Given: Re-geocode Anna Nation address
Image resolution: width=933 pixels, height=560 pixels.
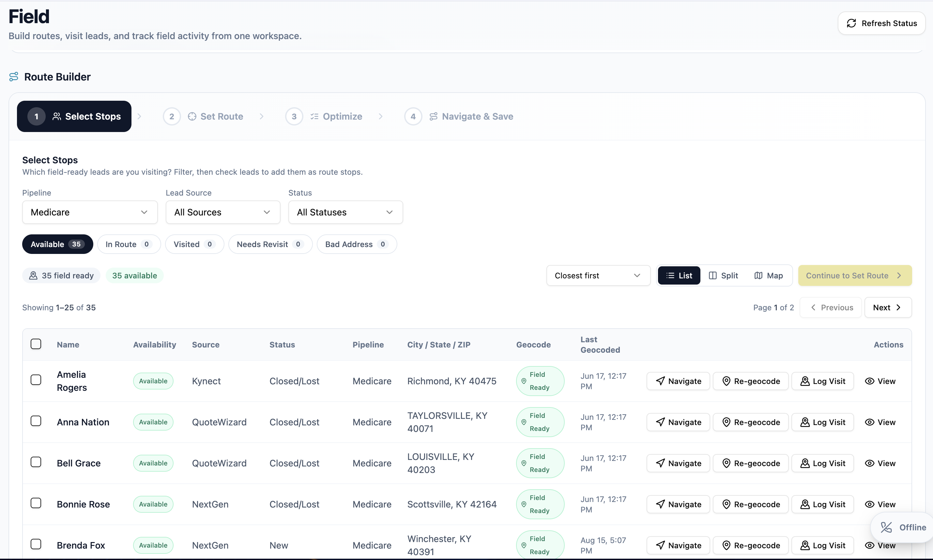Looking at the screenshot, I should 751,422.
